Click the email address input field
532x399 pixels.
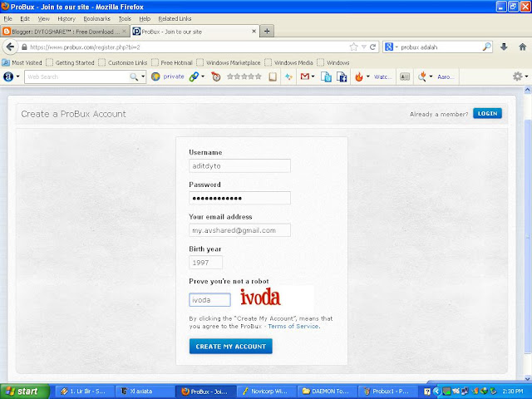pos(239,230)
